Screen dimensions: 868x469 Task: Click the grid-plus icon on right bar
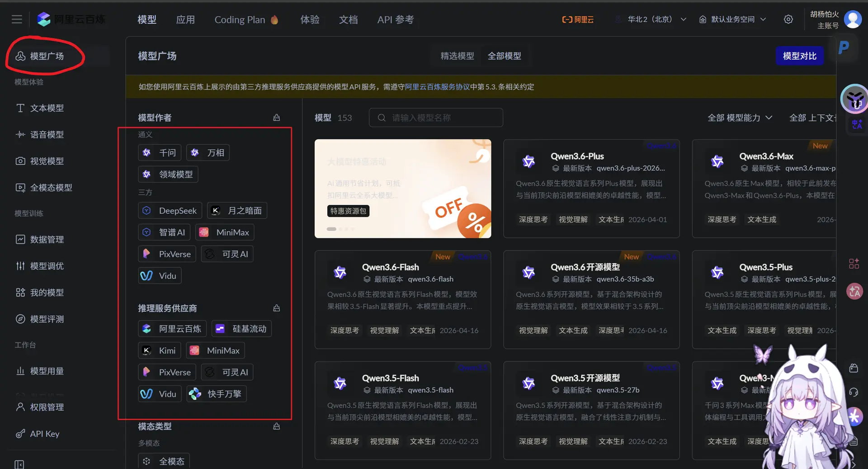tap(854, 264)
